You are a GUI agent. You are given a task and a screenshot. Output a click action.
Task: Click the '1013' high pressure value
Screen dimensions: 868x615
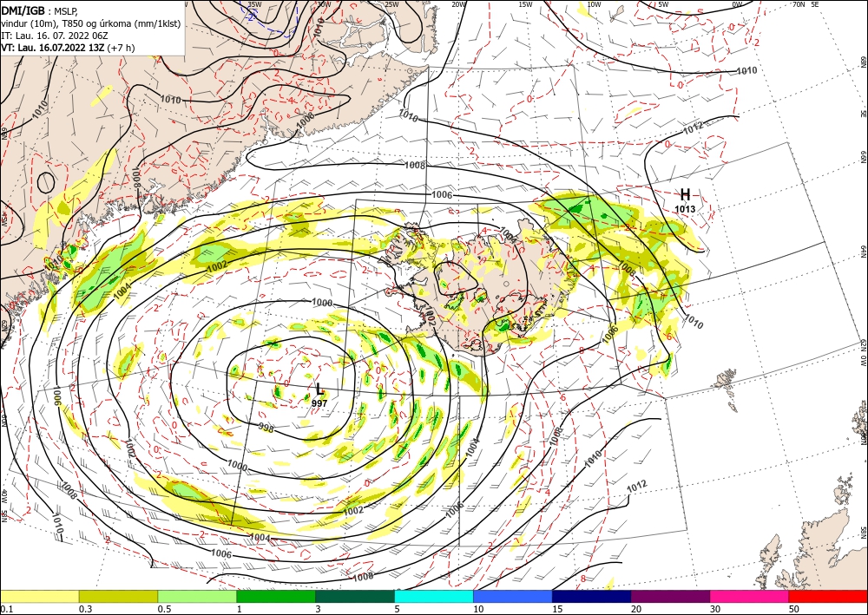685,209
